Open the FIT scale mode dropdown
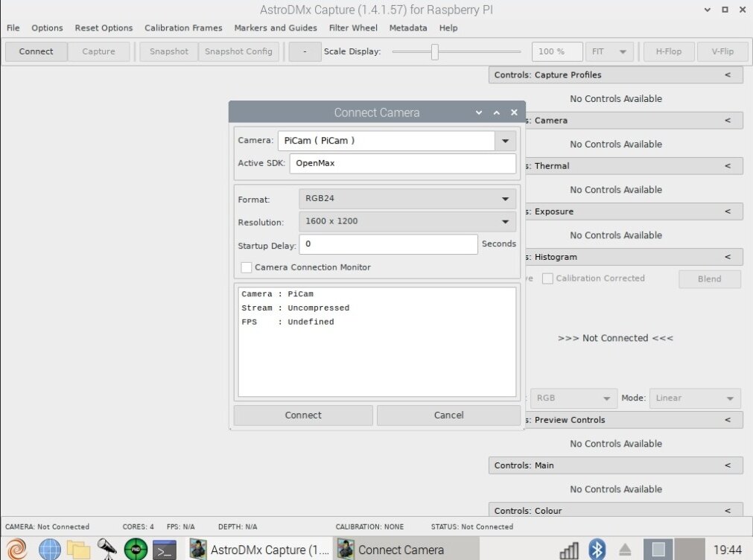The image size is (753, 560). [609, 51]
